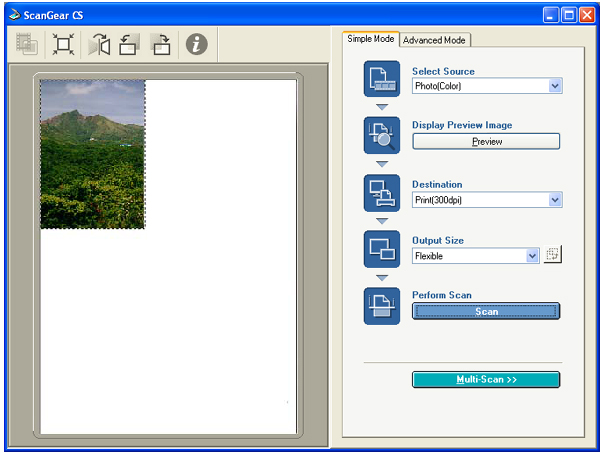
Task: Expand the Output Size Flexible dropdown
Action: click(x=476, y=256)
